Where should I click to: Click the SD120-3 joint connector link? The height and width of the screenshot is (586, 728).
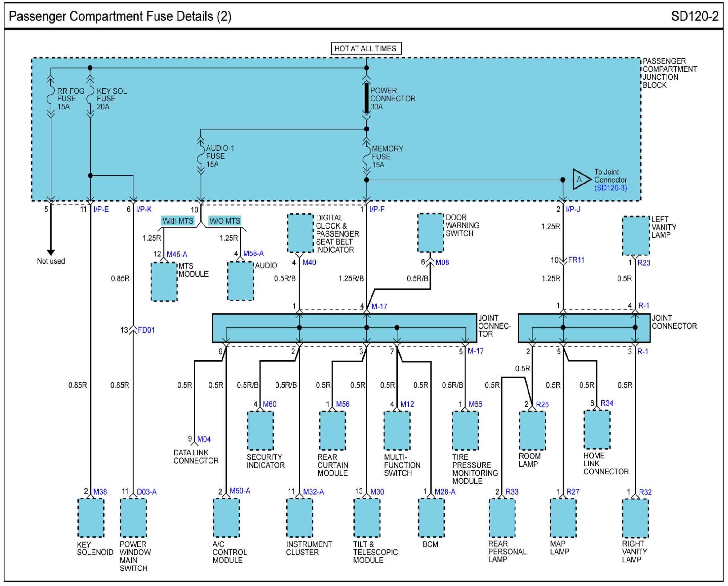point(610,188)
